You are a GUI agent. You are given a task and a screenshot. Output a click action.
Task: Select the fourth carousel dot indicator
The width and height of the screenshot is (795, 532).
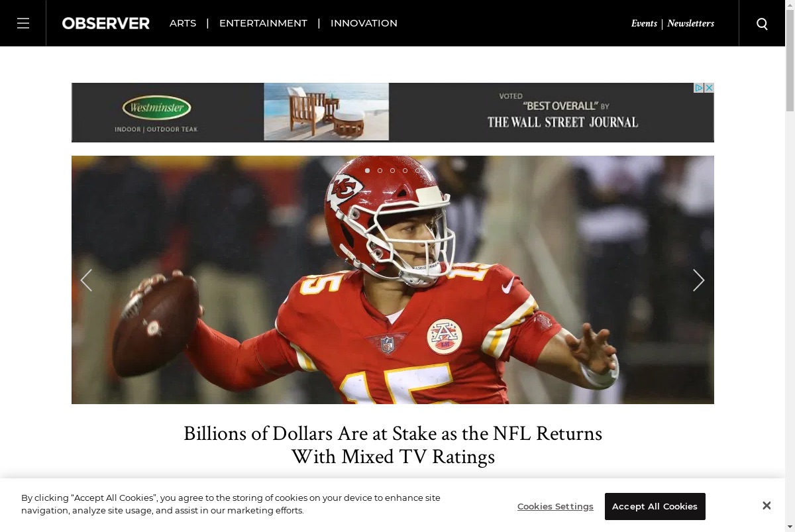(405, 170)
